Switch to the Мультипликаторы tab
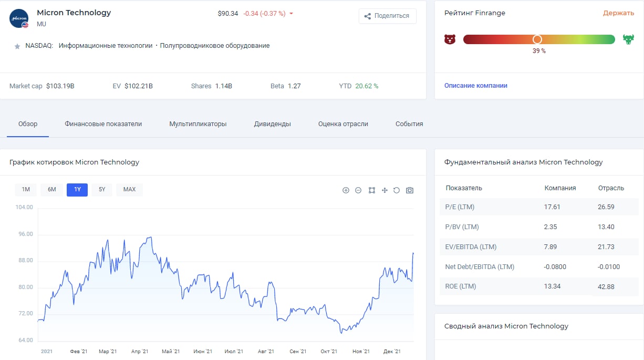The width and height of the screenshot is (644, 360). [198, 124]
